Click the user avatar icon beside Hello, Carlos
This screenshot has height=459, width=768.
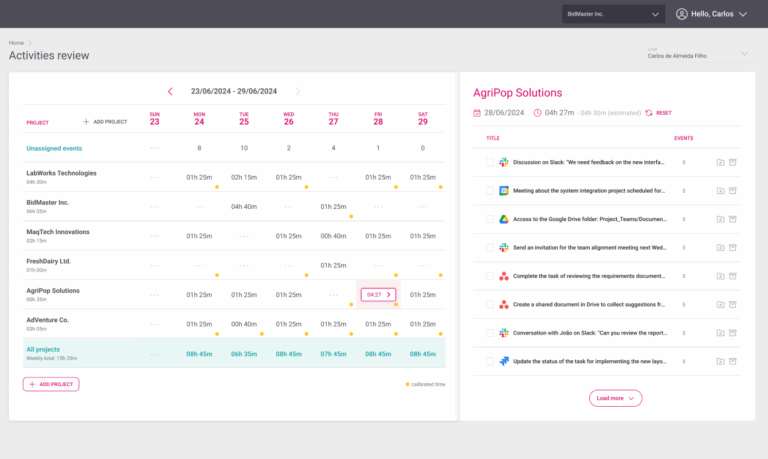point(681,14)
